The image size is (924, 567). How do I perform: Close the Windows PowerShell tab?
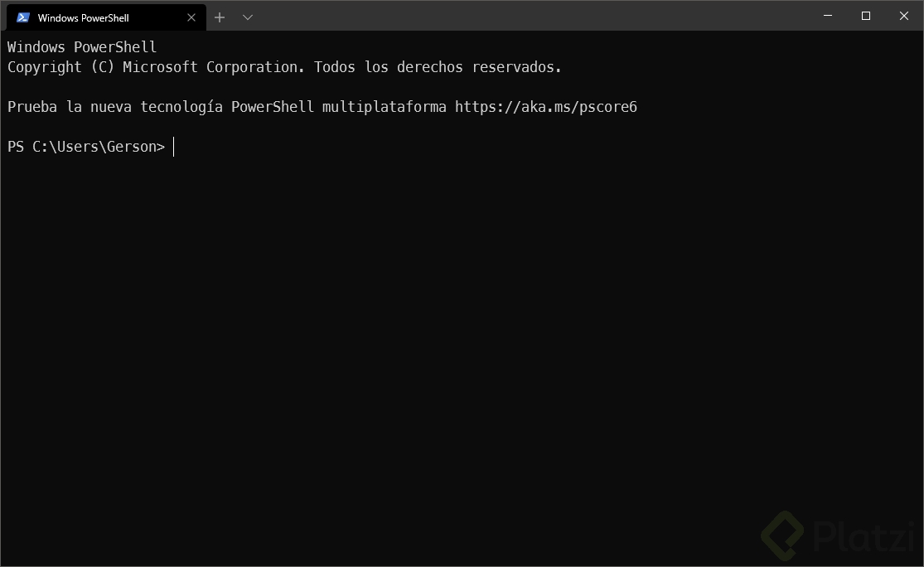[191, 17]
